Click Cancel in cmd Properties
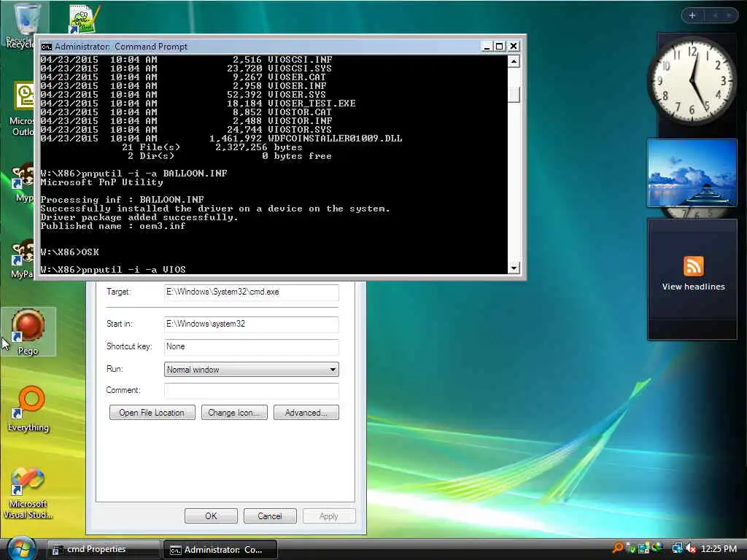 point(270,516)
